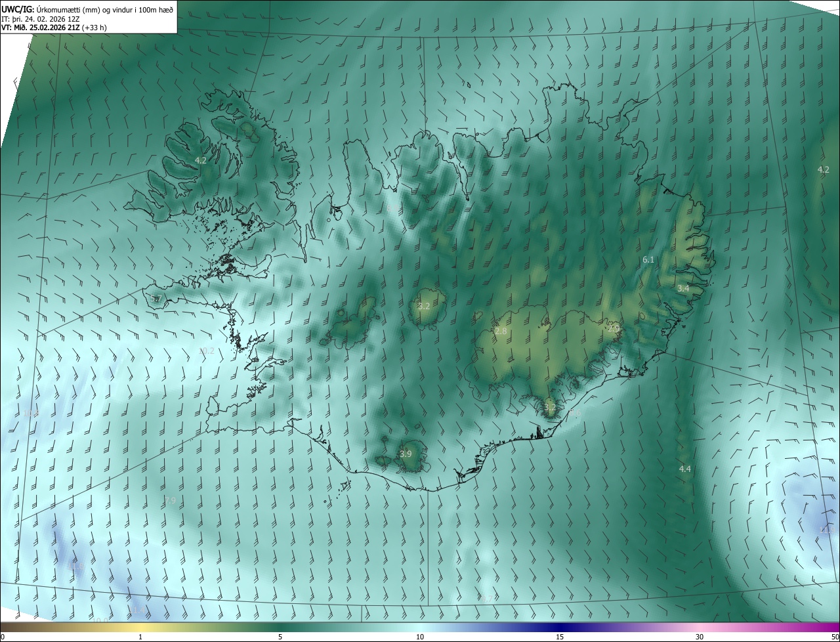
Task: Click the 7.9 value label
Action: [169, 500]
